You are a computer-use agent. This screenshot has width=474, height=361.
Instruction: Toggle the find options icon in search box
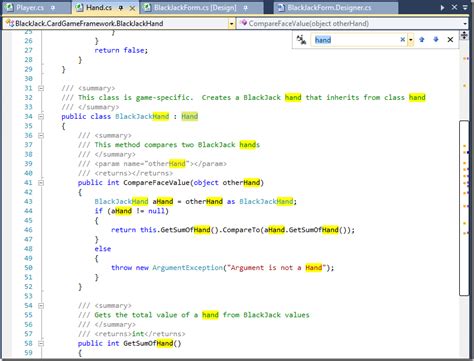click(x=302, y=40)
